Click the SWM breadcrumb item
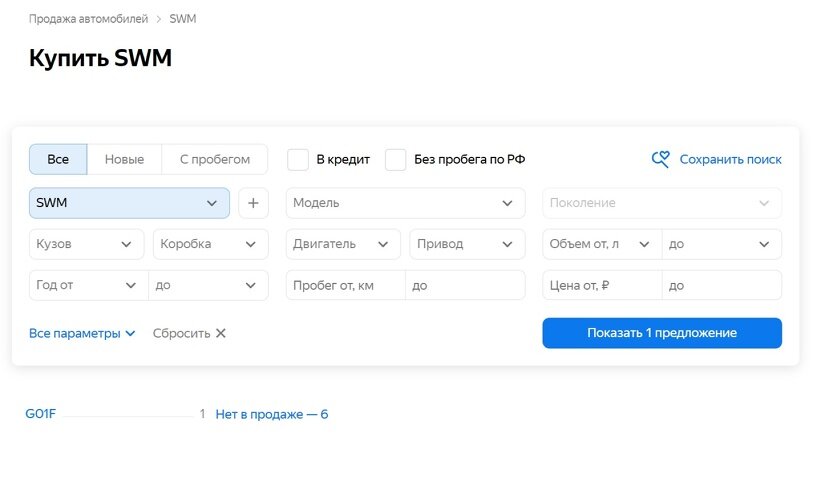 pyautogui.click(x=183, y=19)
